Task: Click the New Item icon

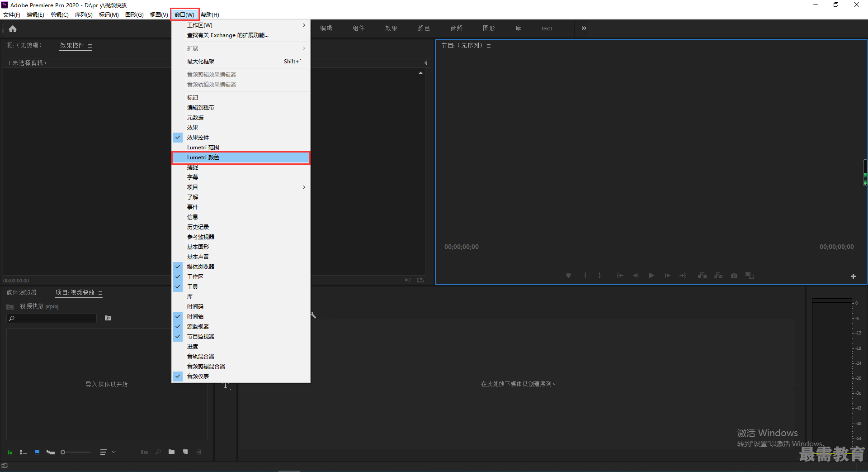Action: (x=185, y=452)
